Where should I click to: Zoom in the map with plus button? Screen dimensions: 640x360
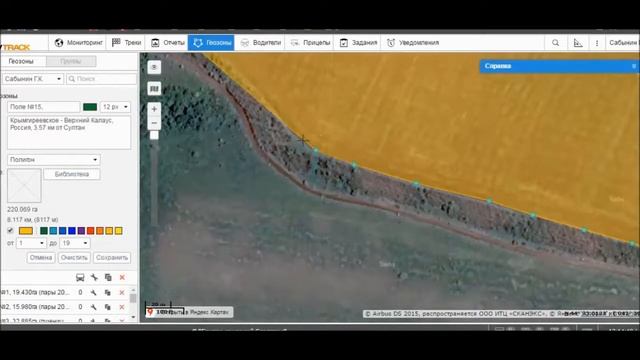coord(154,109)
